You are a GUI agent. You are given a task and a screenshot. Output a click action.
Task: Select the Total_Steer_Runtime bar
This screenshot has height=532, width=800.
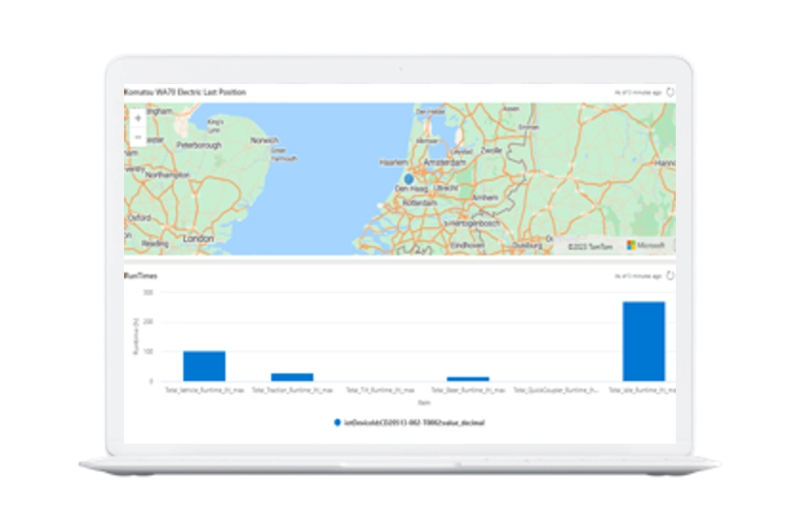pyautogui.click(x=468, y=379)
